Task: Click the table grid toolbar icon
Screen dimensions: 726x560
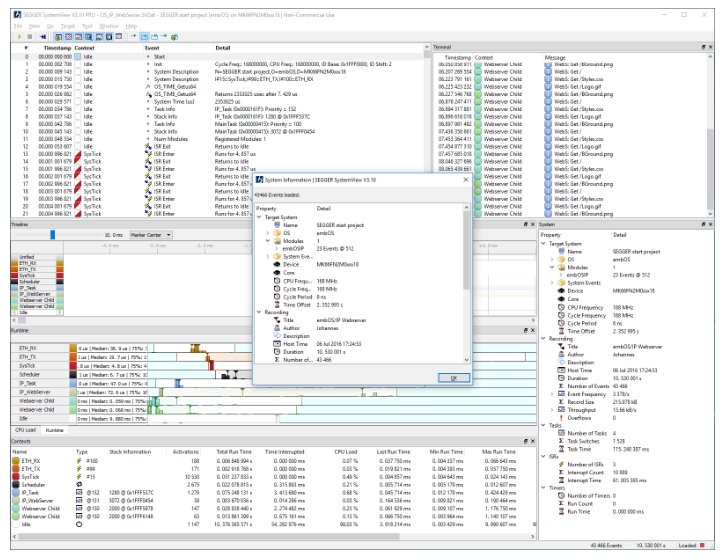Action: click(119, 36)
